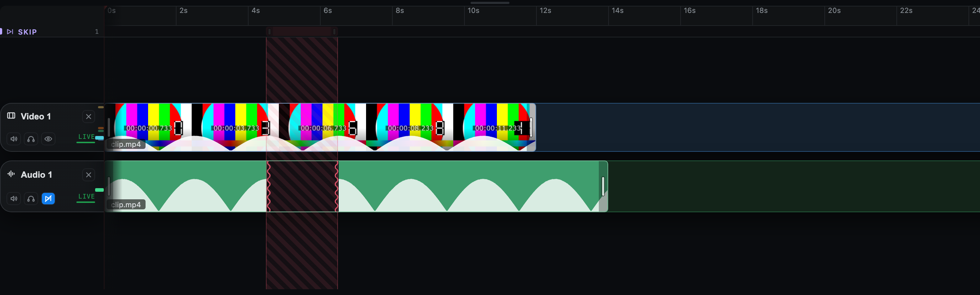980x295 pixels.
Task: Click the 20s mark on the ruler
Action: [x=834, y=11]
